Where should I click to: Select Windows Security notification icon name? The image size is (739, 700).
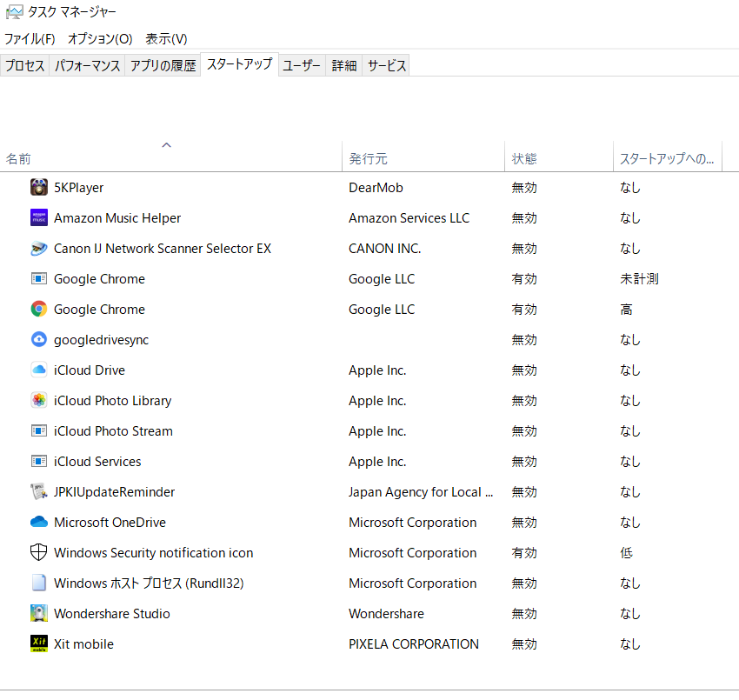coord(154,552)
